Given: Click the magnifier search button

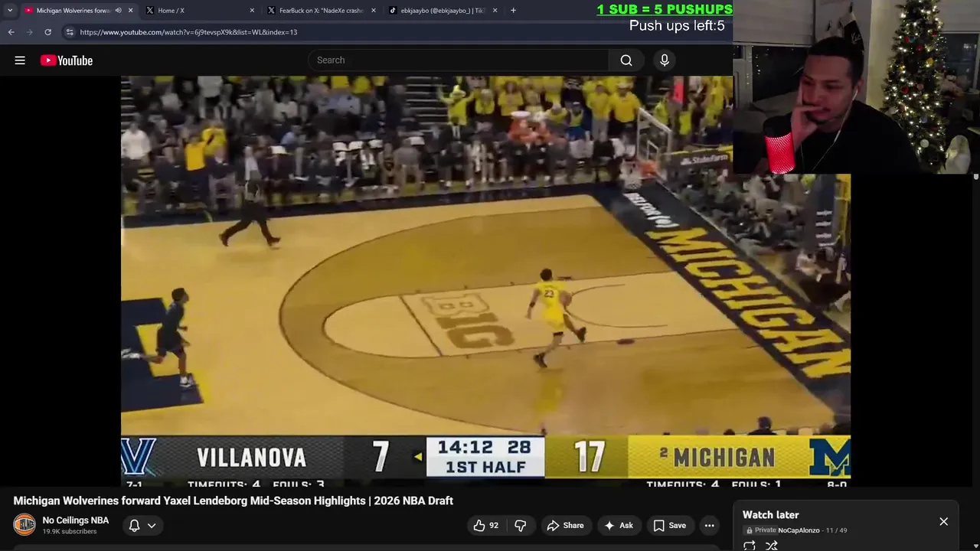Looking at the screenshot, I should (626, 60).
